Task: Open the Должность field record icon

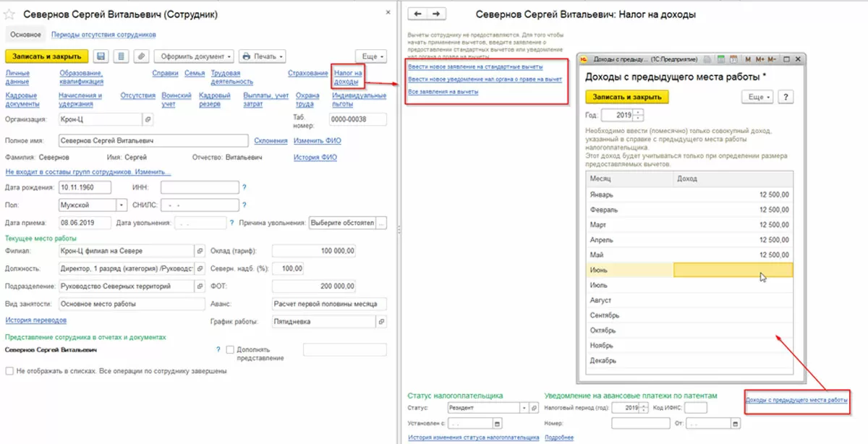Action: click(x=200, y=268)
